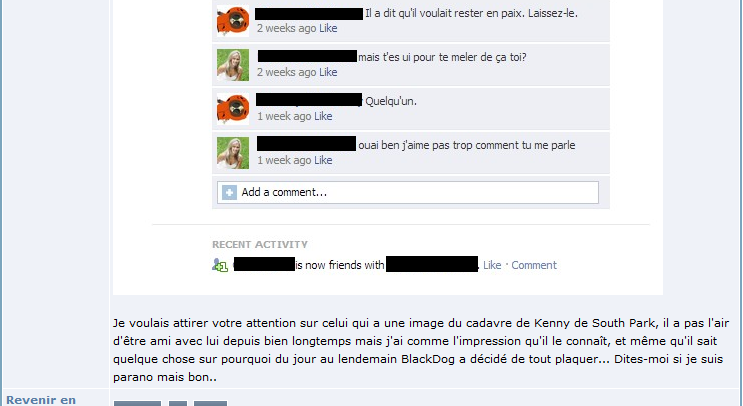Like the 'is now friends with' activity
743x406 pixels.
click(492, 265)
